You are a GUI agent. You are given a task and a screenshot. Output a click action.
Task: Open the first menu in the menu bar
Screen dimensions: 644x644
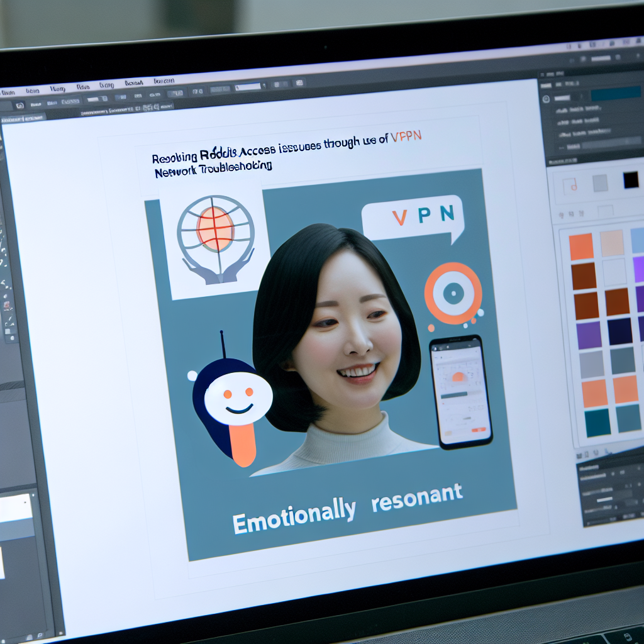coord(8,92)
